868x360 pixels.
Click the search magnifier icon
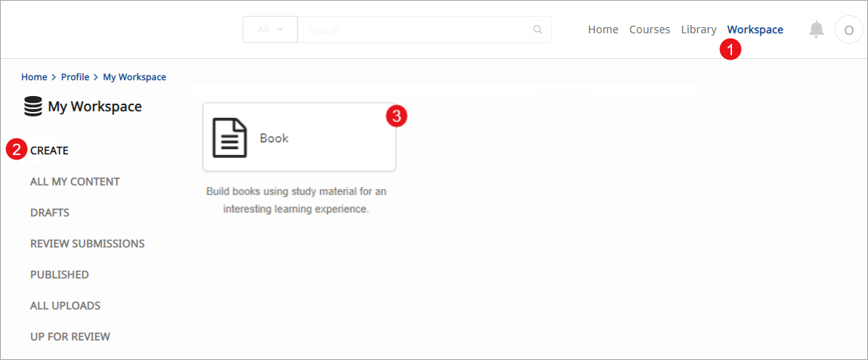click(538, 30)
